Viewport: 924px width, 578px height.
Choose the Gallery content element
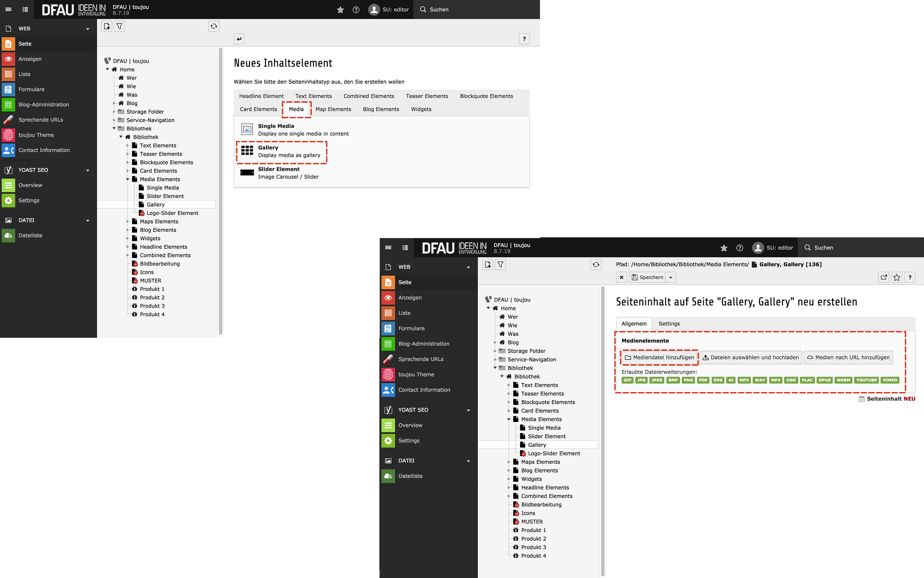click(x=282, y=151)
